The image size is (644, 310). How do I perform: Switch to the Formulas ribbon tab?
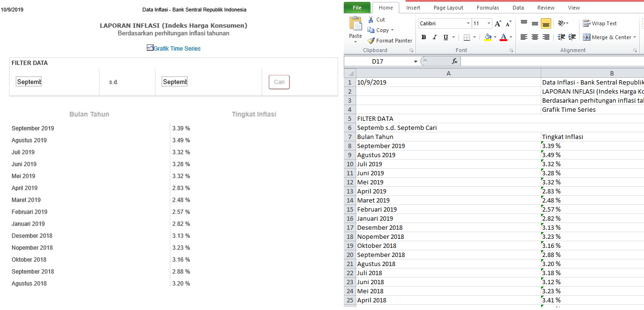click(487, 7)
